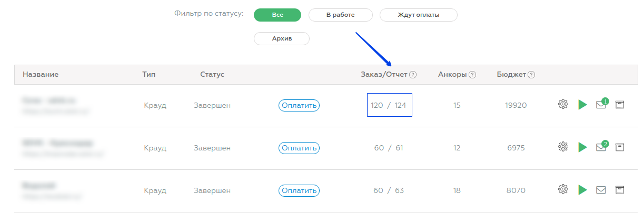Open settings gear for the 8070 budget row
This screenshot has width=644, height=213.
point(563,190)
